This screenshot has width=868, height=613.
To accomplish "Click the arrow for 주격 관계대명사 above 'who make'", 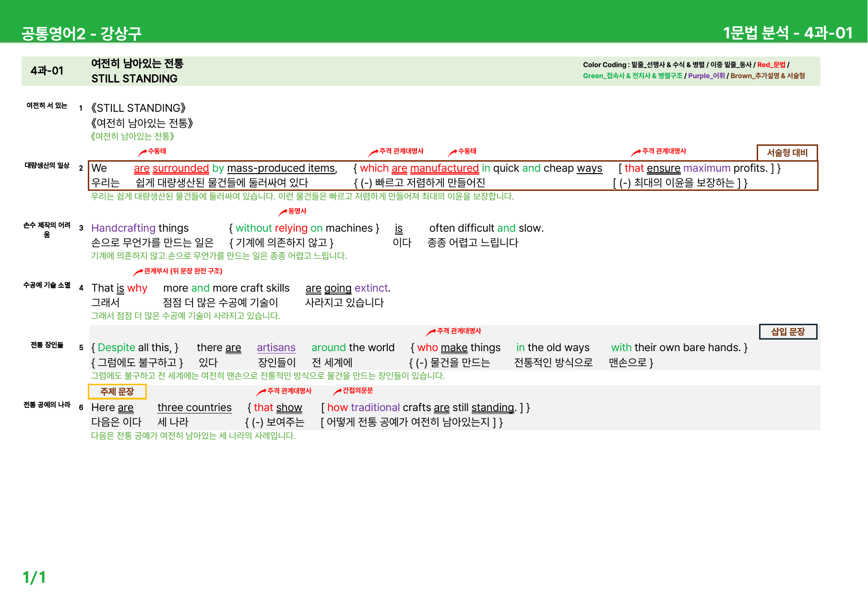I will pyautogui.click(x=431, y=332).
